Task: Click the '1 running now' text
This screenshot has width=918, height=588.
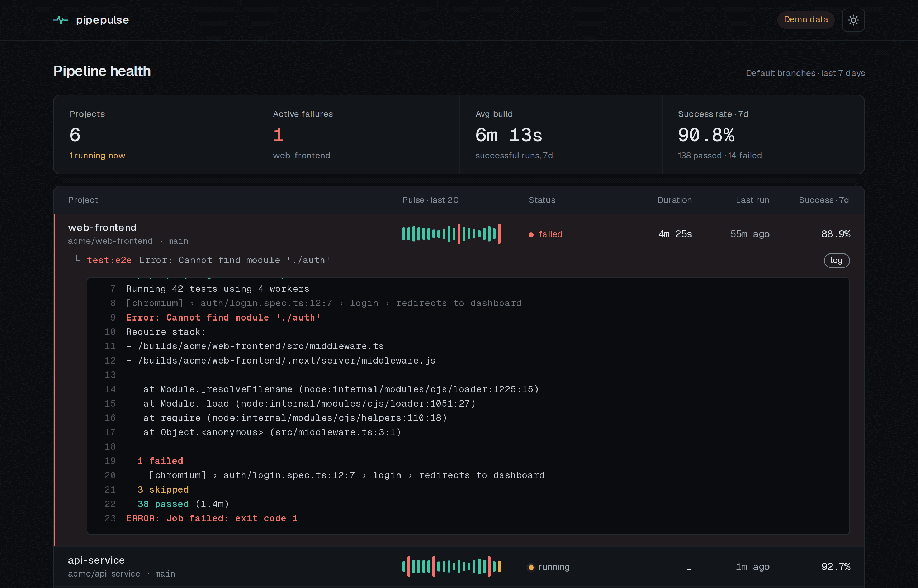Action: click(x=98, y=156)
